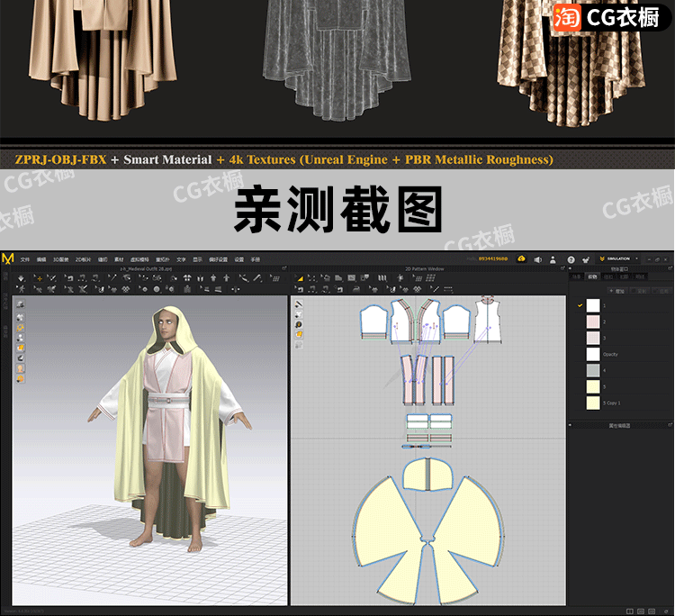Click the arrow right of the SIMULATION label
Screen dimensions: 675x616
[636, 258]
